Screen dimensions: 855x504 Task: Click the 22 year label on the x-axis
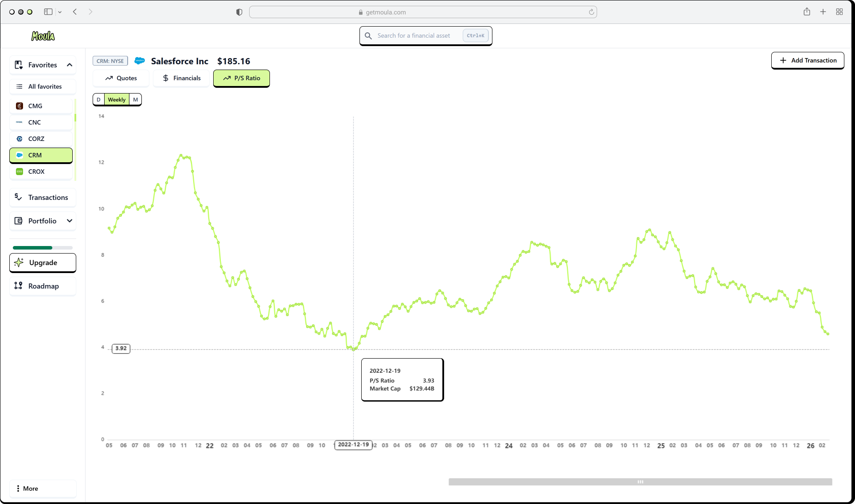point(210,446)
